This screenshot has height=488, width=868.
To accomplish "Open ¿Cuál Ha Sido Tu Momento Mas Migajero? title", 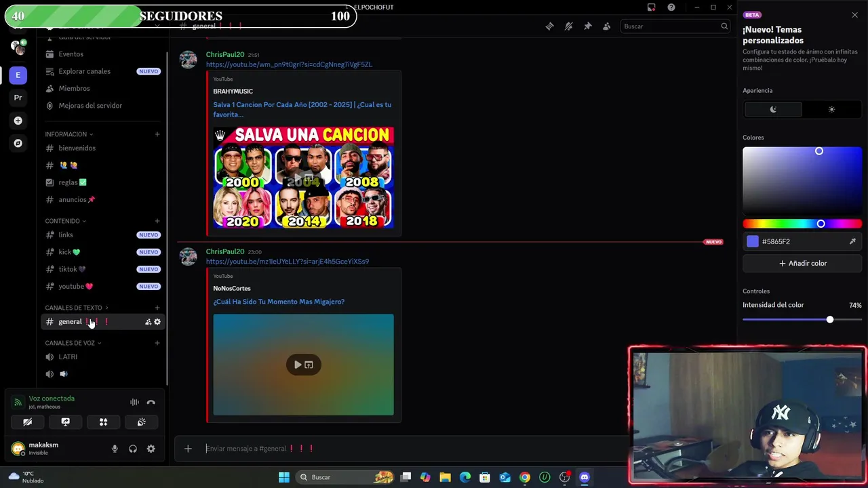I will (279, 302).
